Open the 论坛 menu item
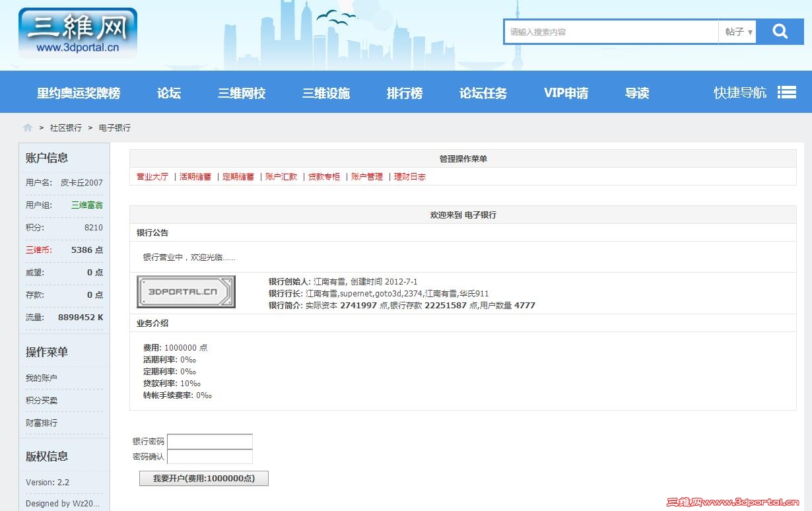 [168, 93]
